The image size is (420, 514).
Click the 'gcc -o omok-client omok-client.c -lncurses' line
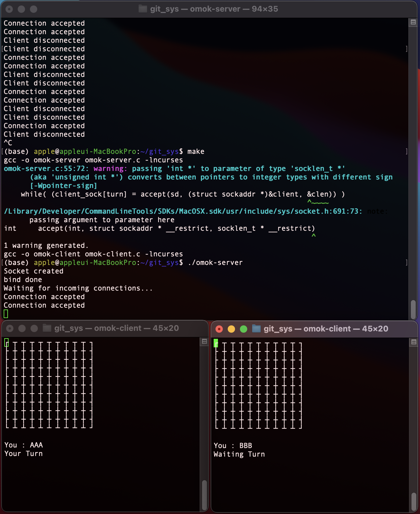click(x=93, y=254)
